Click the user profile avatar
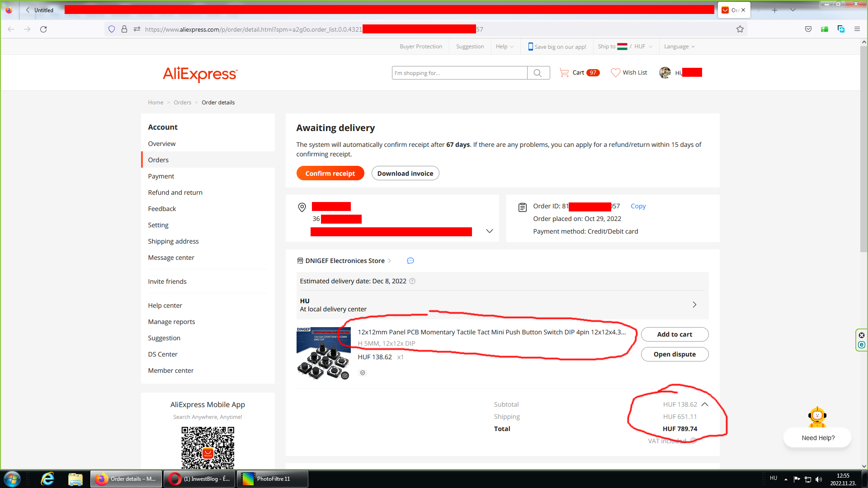This screenshot has height=488, width=868. (x=665, y=73)
